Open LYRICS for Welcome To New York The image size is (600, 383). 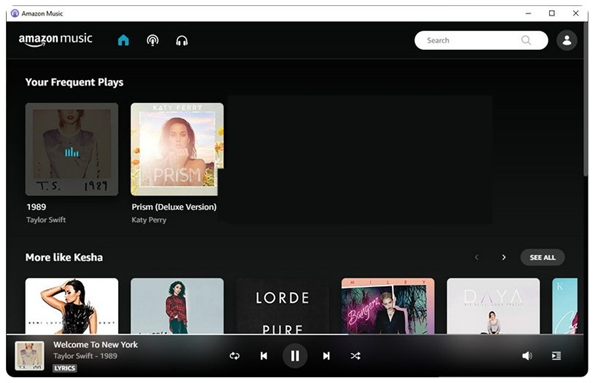[x=65, y=368]
